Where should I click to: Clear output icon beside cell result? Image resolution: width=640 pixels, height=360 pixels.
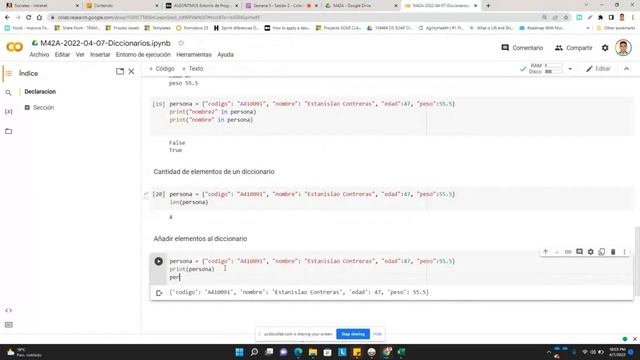(x=159, y=293)
